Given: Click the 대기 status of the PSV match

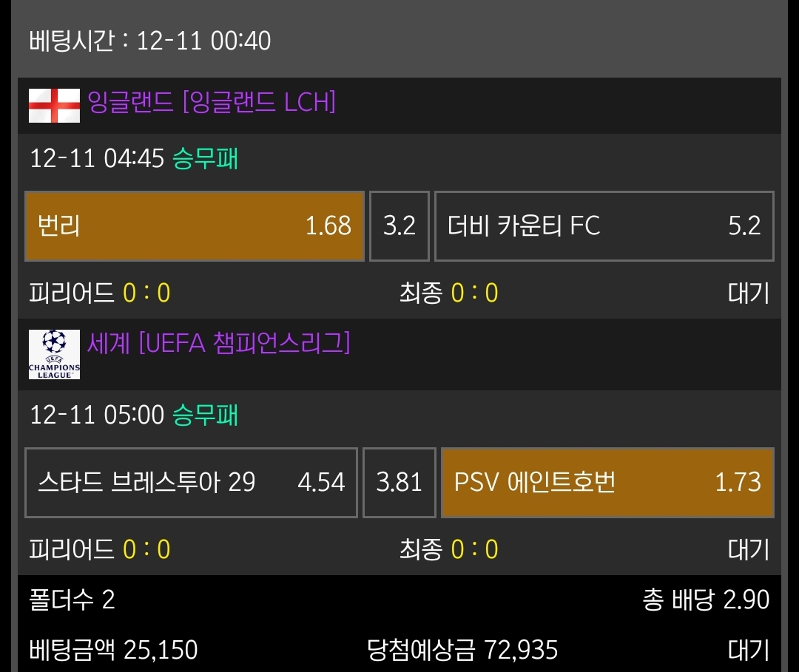Looking at the screenshot, I should 749,550.
